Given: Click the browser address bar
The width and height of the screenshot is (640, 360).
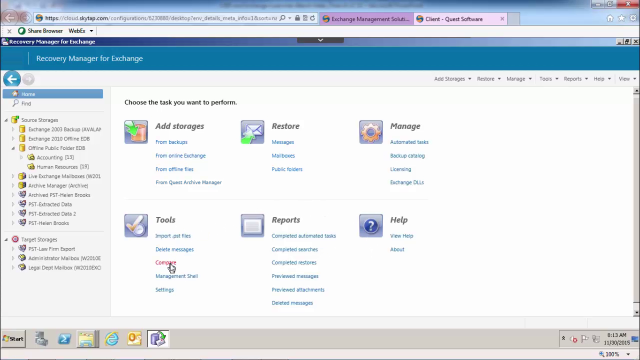Looking at the screenshot, I should [160, 18].
